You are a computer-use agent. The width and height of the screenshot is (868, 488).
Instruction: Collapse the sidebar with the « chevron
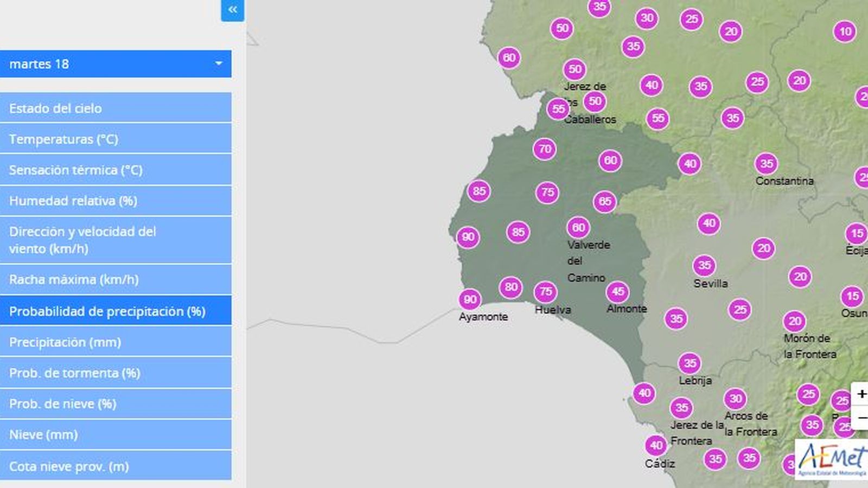pos(232,10)
